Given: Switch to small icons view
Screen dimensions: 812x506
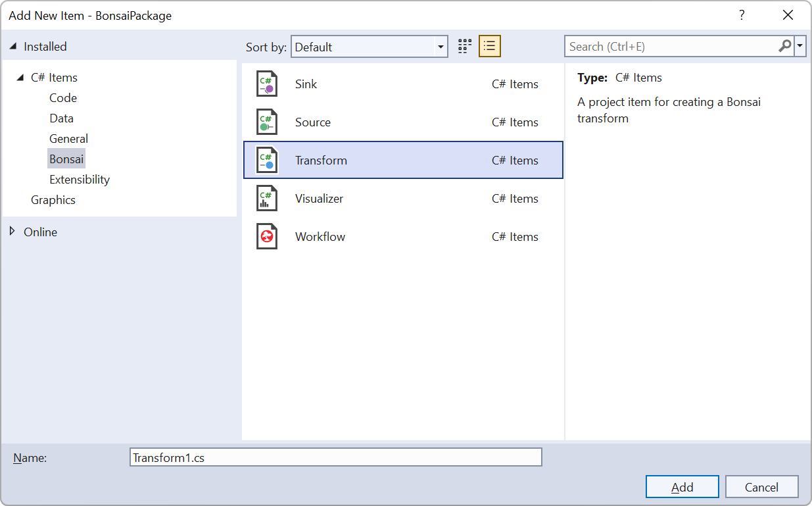Looking at the screenshot, I should click(465, 46).
